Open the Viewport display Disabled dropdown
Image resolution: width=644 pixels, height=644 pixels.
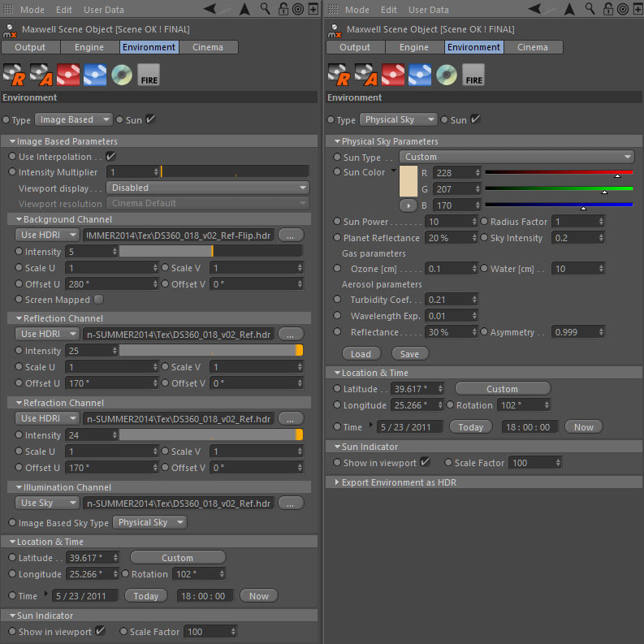pos(208,188)
